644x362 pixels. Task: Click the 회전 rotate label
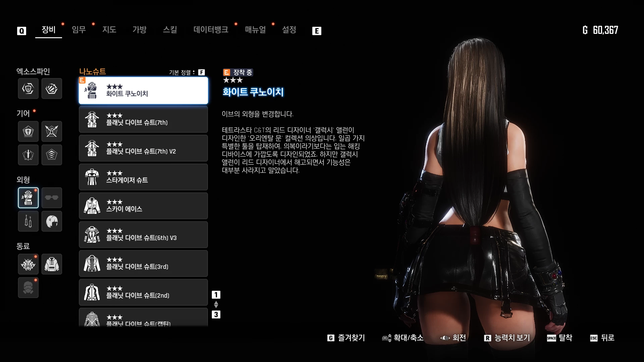(459, 338)
